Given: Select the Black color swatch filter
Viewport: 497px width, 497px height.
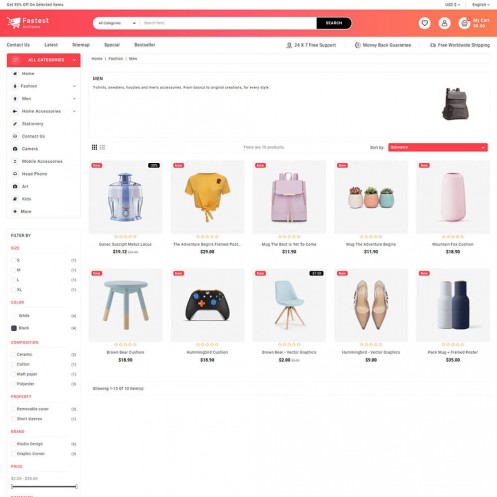Looking at the screenshot, I should [x=14, y=328].
